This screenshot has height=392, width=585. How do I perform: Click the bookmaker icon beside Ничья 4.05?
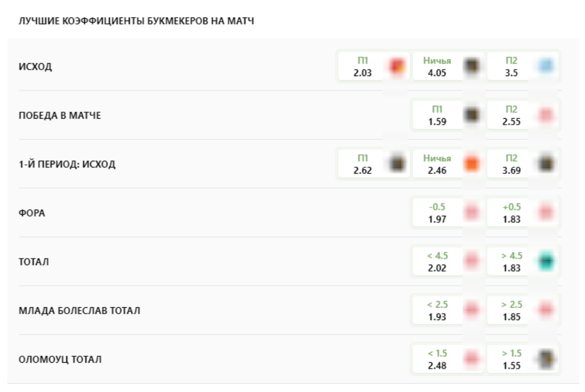471,66
